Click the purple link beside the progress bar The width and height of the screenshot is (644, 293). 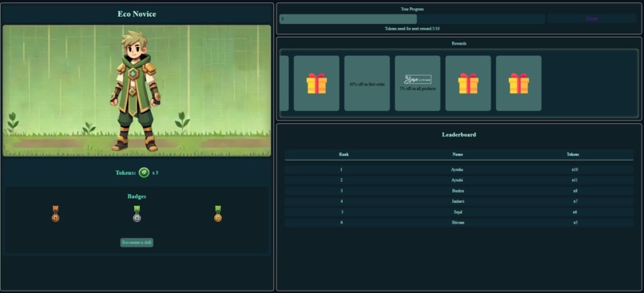pyautogui.click(x=592, y=18)
